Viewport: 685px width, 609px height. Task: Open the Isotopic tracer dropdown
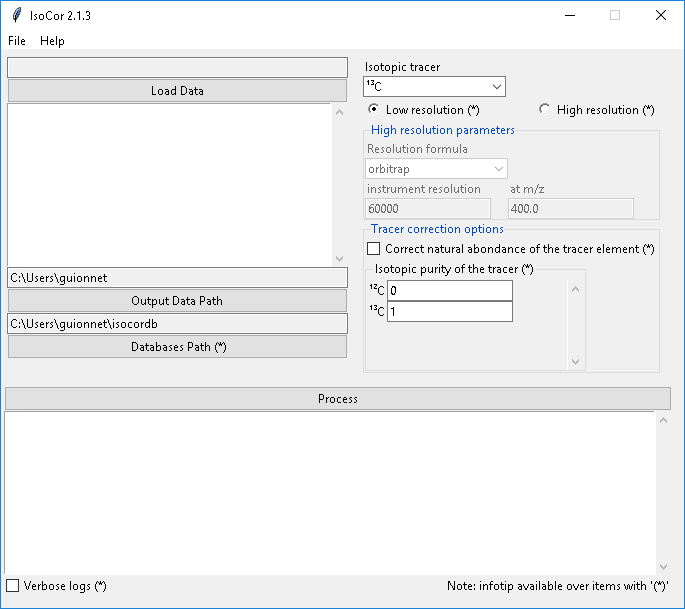click(x=434, y=87)
